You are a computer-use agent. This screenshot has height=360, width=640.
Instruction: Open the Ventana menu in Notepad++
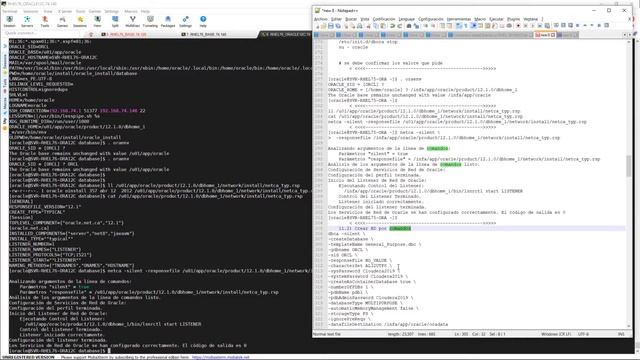click(531, 19)
